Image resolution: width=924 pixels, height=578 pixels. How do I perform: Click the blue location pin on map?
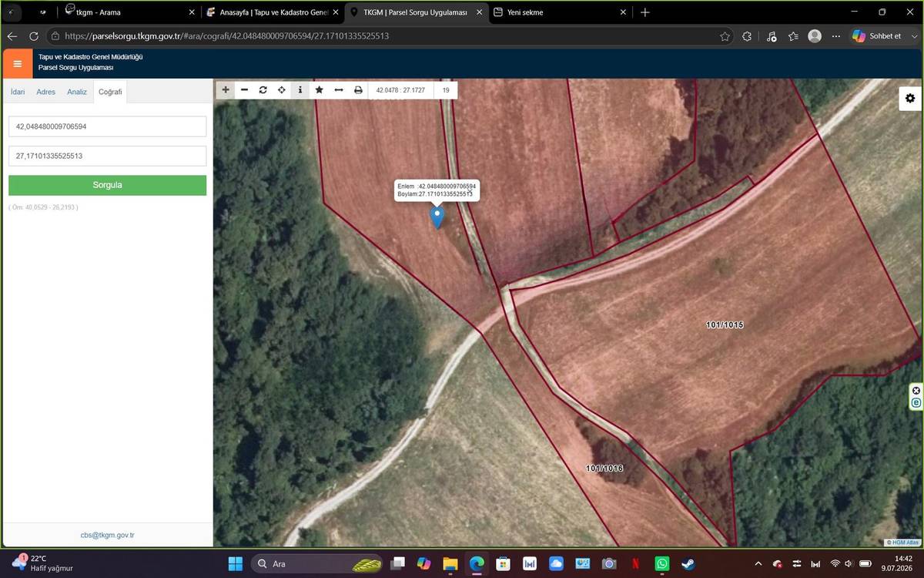pos(437,217)
